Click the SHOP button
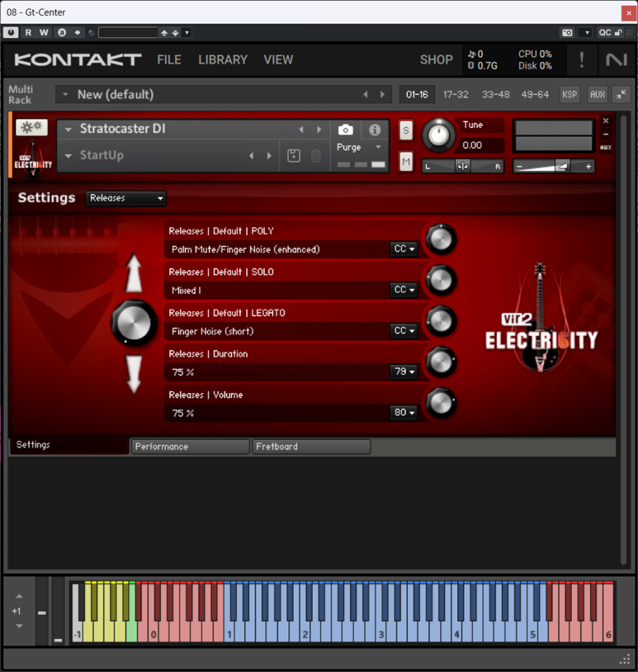The width and height of the screenshot is (638, 672). point(436,60)
